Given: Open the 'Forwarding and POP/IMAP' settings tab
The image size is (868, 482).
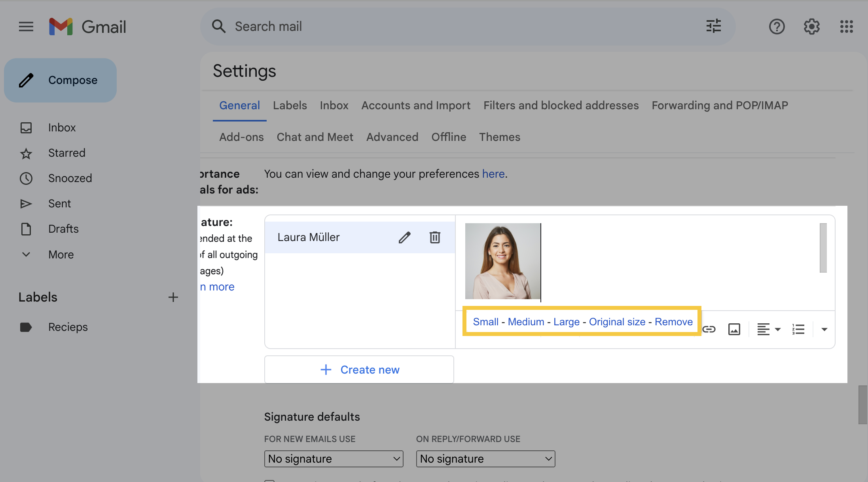Looking at the screenshot, I should coord(720,105).
